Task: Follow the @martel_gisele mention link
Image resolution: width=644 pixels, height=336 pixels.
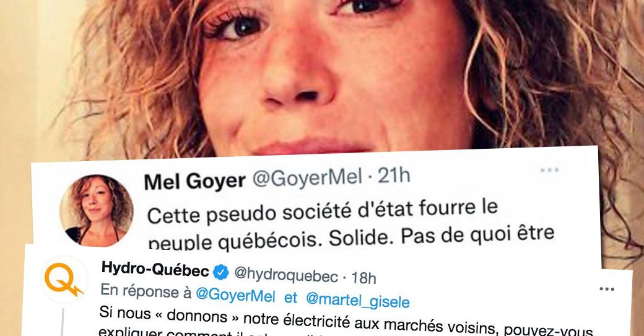Action: pyautogui.click(x=358, y=300)
